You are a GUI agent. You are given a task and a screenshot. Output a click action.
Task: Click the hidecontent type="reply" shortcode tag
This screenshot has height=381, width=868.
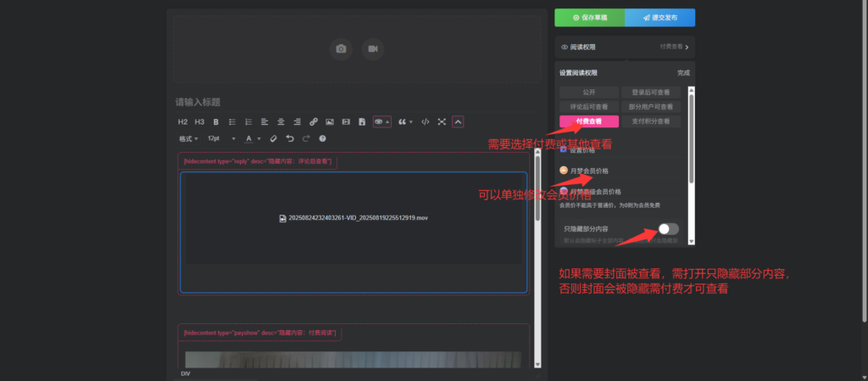pyautogui.click(x=258, y=161)
